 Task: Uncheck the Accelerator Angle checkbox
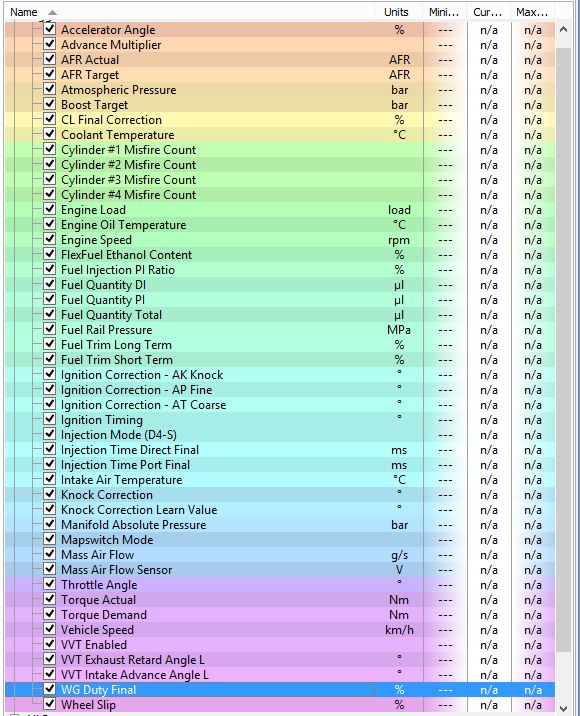click(x=50, y=29)
